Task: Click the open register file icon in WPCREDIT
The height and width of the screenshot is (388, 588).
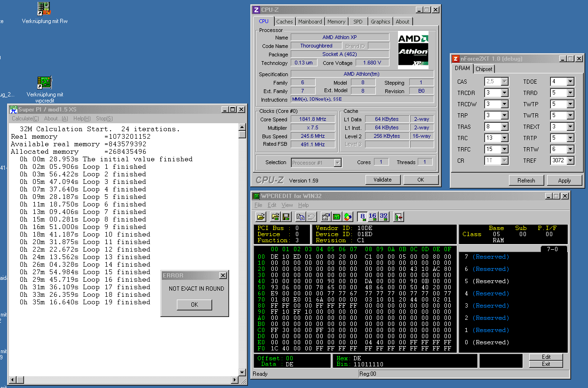Action: pos(276,217)
